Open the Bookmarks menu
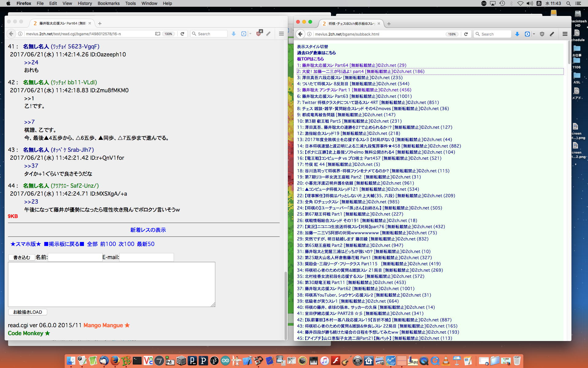This screenshot has width=588, height=368. [108, 3]
